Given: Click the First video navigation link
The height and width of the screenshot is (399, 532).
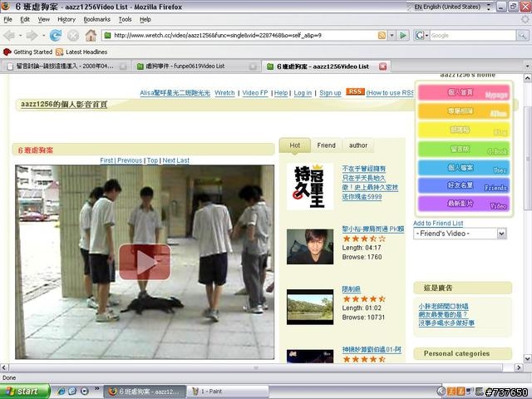Looking at the screenshot, I should pyautogui.click(x=106, y=160).
